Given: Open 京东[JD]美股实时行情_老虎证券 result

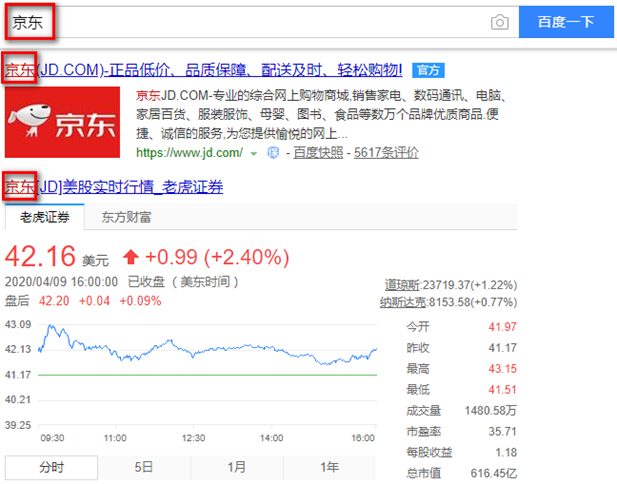Looking at the screenshot, I should pyautogui.click(x=114, y=187).
